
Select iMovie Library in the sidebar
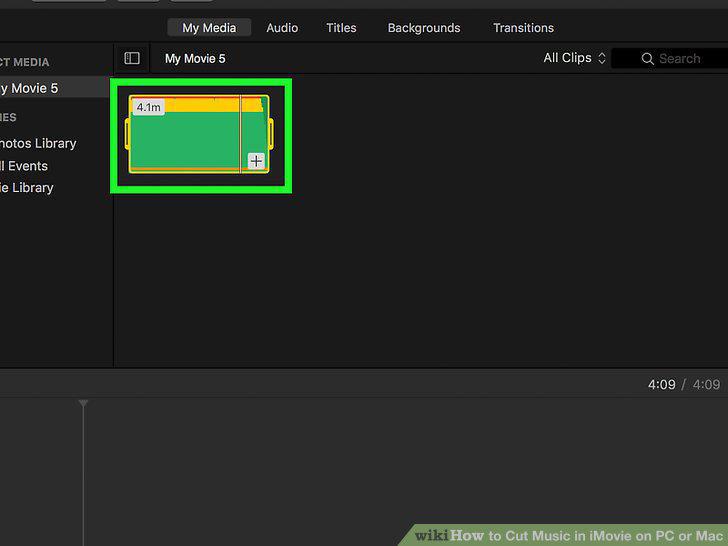(26, 188)
